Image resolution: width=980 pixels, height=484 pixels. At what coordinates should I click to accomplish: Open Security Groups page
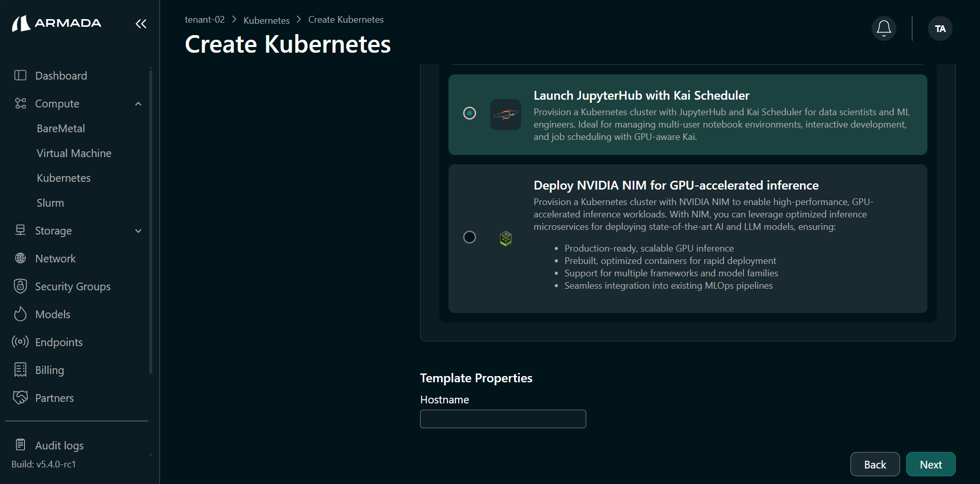click(73, 286)
